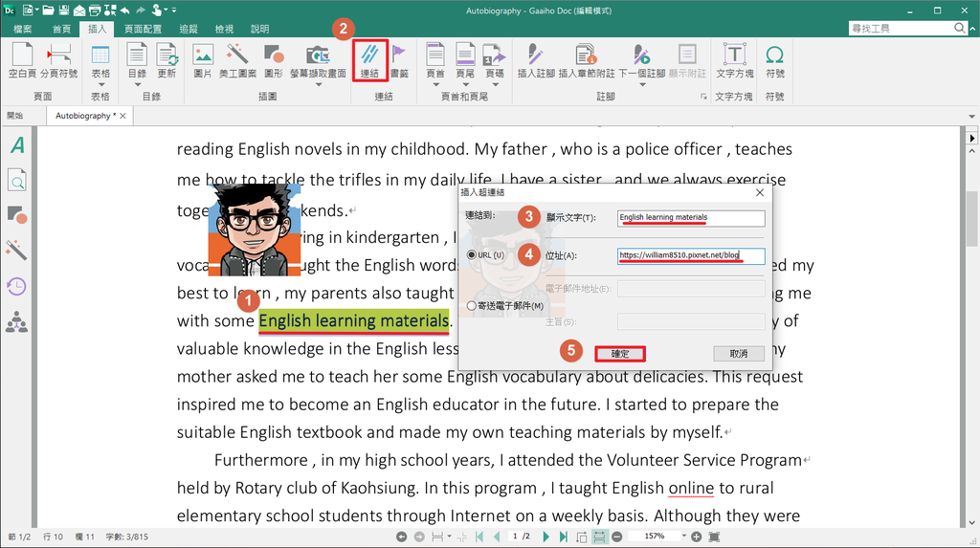Select the URL radio button
980x548 pixels.
click(471, 255)
